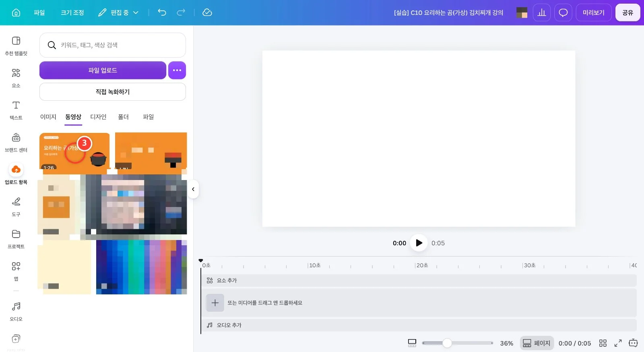
Task: Open the 36% zoom level menu
Action: click(x=506, y=343)
